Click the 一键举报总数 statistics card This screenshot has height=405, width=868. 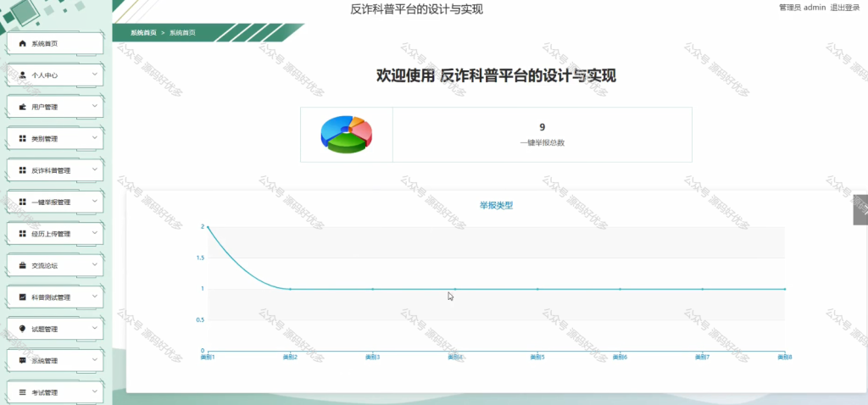(496, 135)
